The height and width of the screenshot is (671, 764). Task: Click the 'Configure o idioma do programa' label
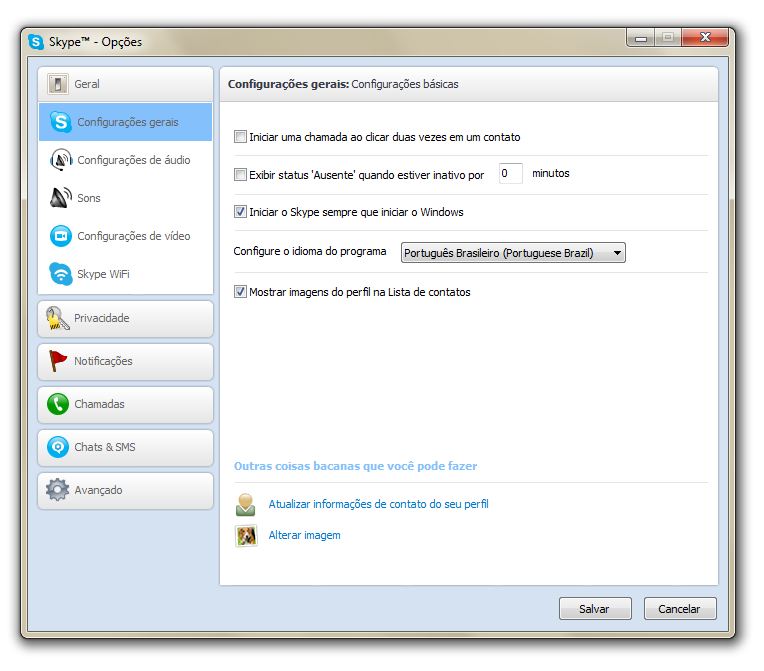309,251
